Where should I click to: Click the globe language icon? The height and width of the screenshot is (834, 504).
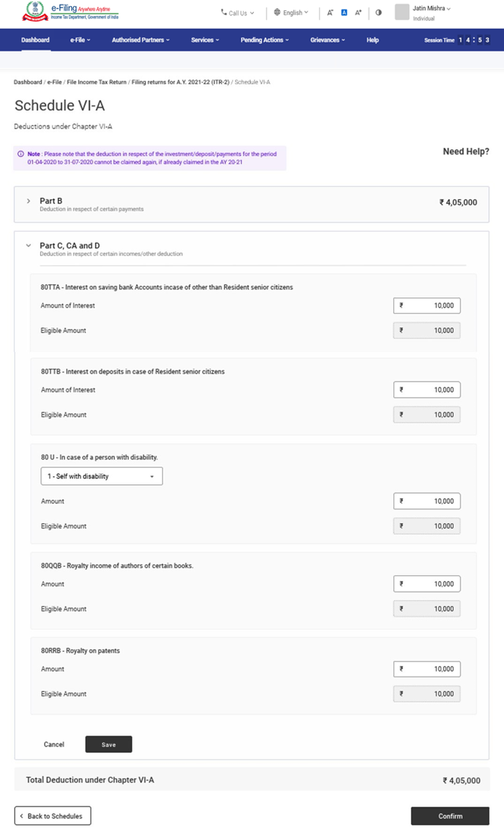pos(277,13)
